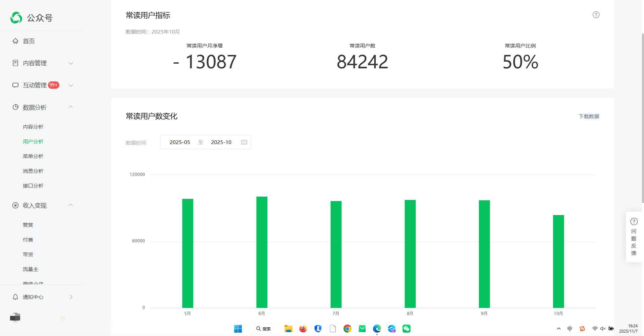The image size is (644, 336).
Task: Click the Windows Start button
Action: pyautogui.click(x=238, y=329)
